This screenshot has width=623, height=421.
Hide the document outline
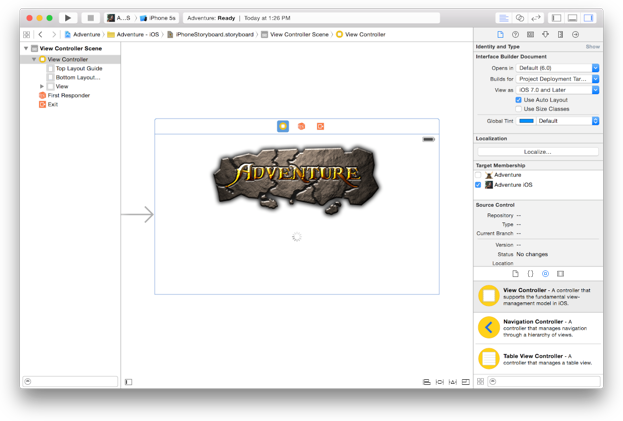128,382
